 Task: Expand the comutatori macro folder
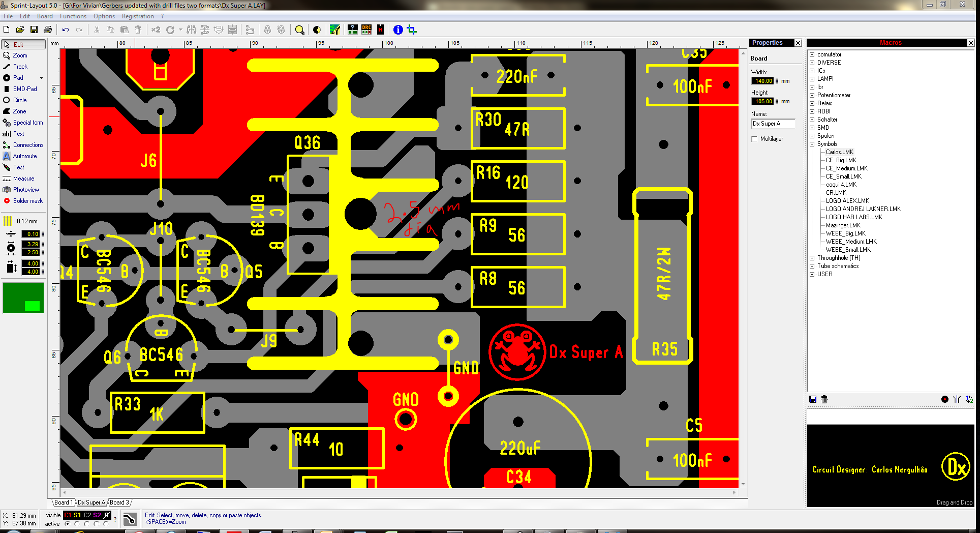click(812, 54)
